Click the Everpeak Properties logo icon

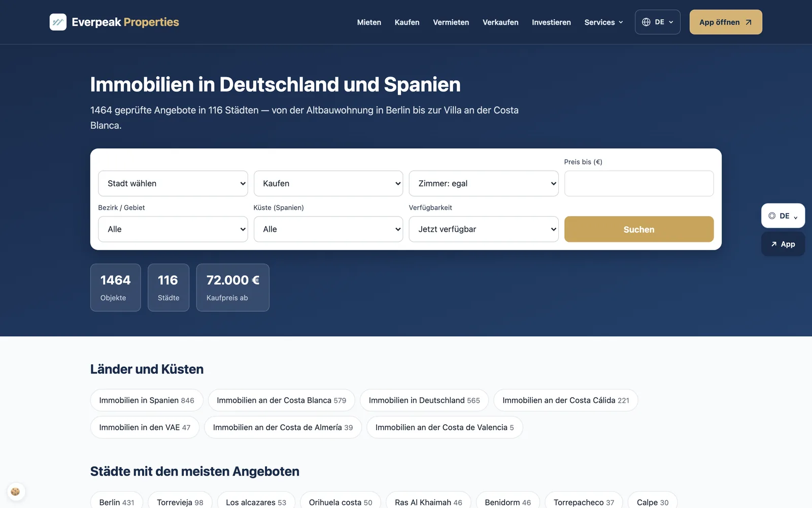58,22
